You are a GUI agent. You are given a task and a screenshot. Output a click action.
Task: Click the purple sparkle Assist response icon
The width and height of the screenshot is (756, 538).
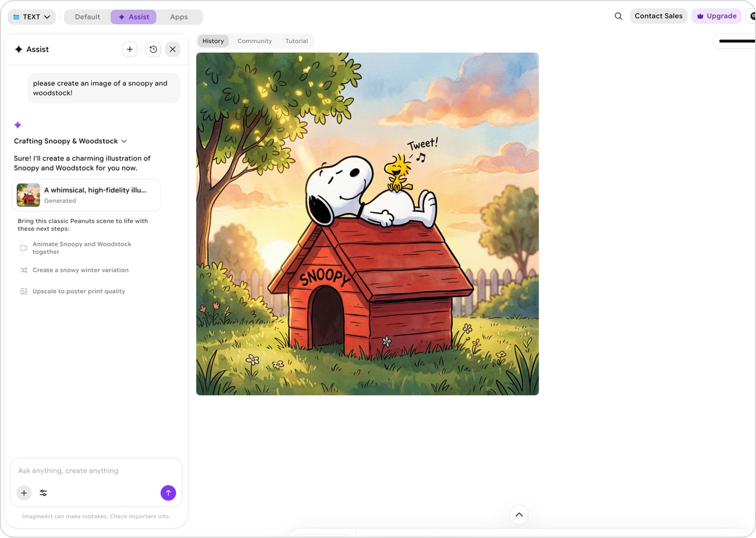click(x=18, y=125)
